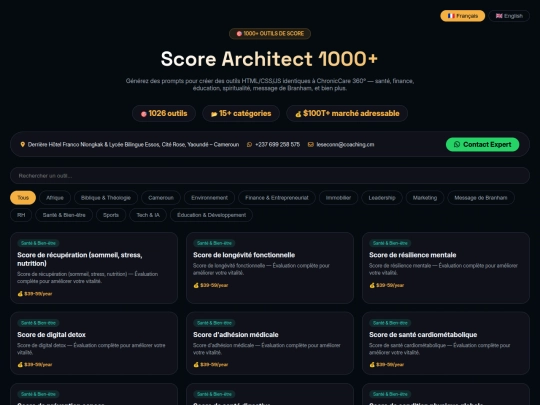
Task: Click money bag icon on santé cardiométabolique card
Action: [x=372, y=364]
